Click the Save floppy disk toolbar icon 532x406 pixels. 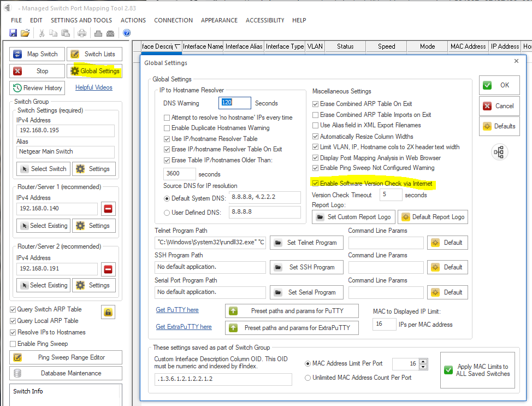(13, 33)
